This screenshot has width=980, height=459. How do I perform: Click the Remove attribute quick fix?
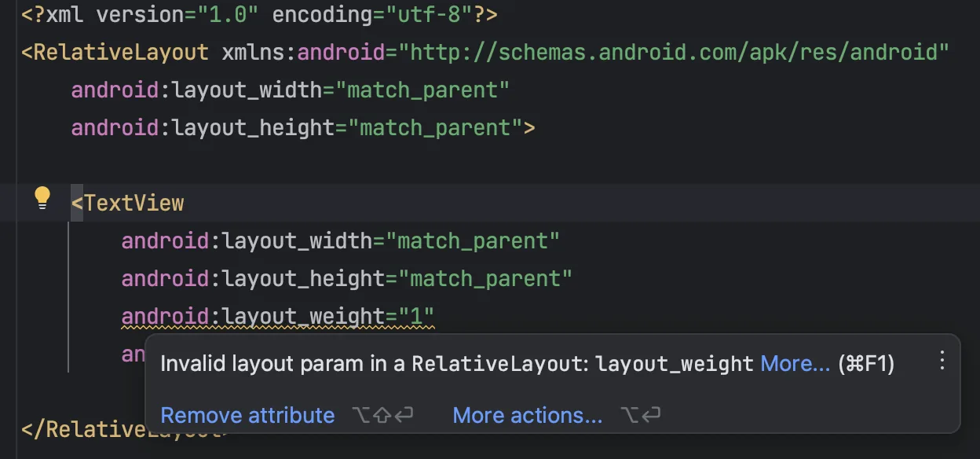[247, 415]
